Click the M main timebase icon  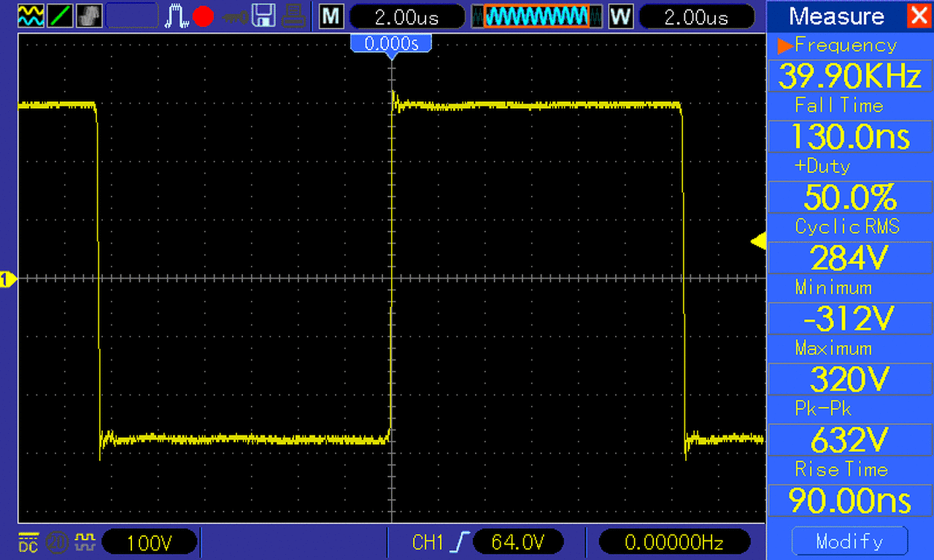click(331, 16)
